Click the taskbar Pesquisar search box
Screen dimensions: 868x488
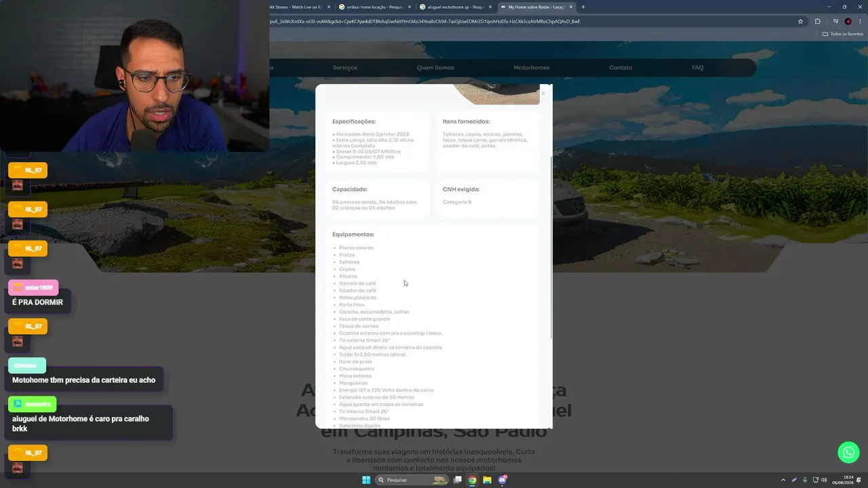pyautogui.click(x=412, y=480)
